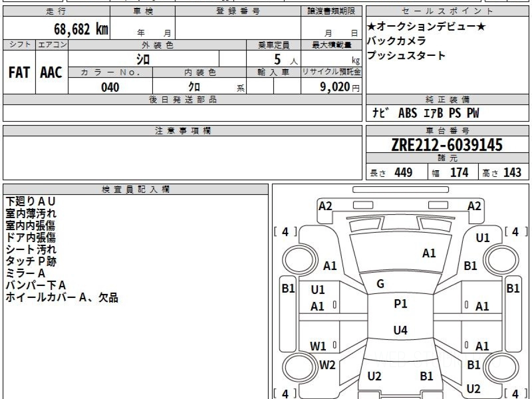Screen dimensions: 532x399
Task: Click the バックカメラ sales point
Action: pos(396,41)
